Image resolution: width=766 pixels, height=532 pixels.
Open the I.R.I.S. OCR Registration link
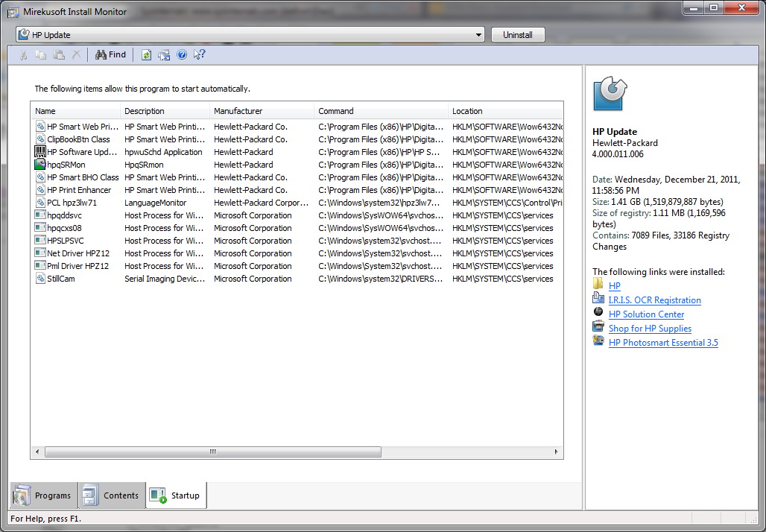pyautogui.click(x=654, y=300)
